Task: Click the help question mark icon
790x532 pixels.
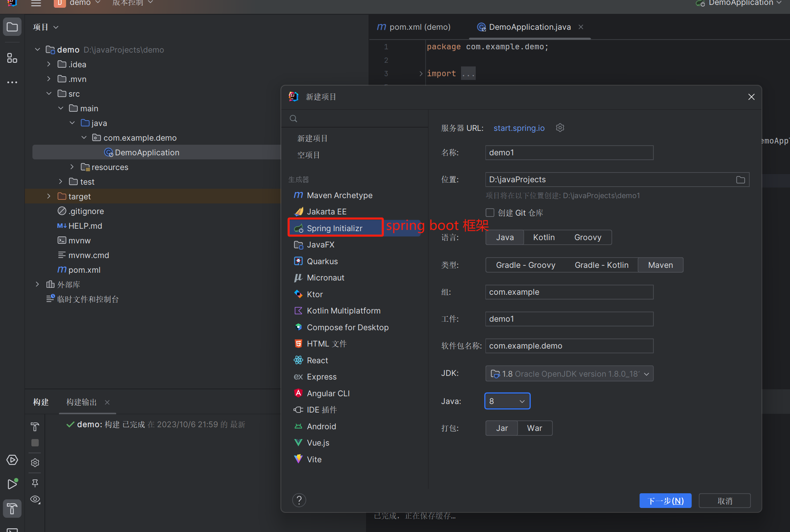Action: 299,500
